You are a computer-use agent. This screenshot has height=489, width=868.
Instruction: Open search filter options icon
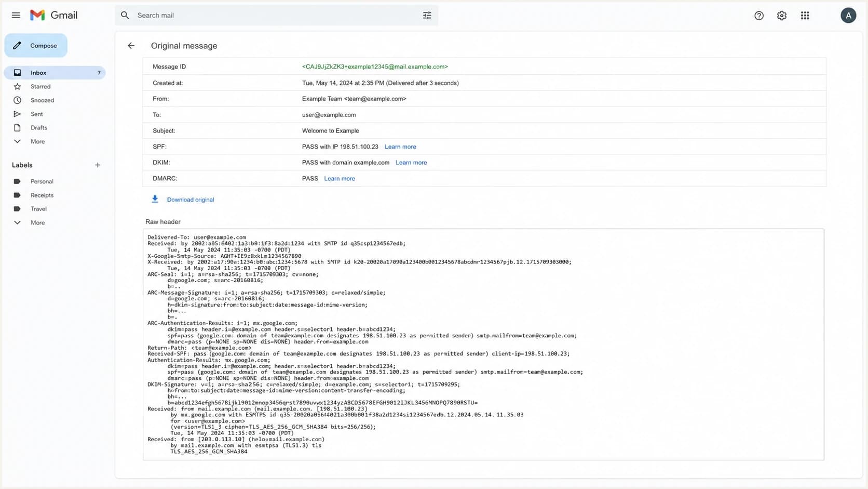tap(427, 16)
